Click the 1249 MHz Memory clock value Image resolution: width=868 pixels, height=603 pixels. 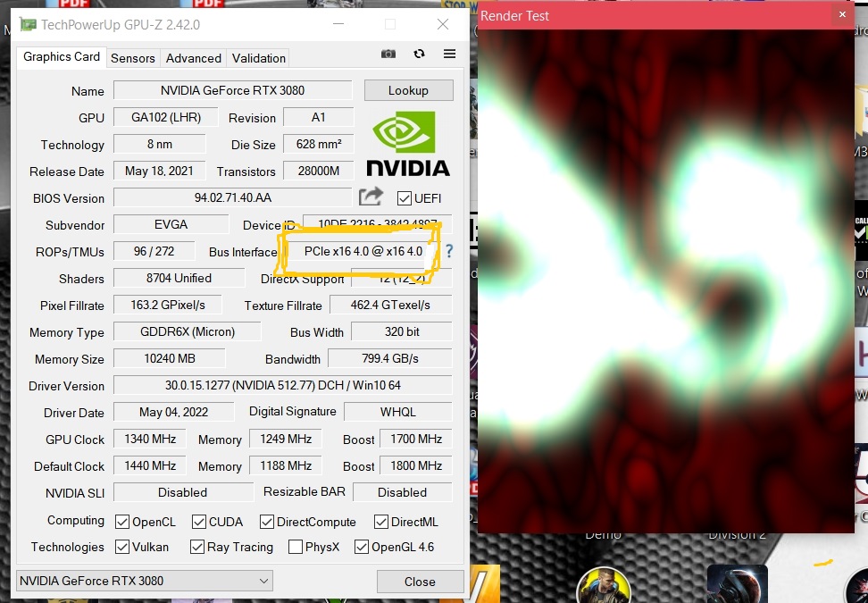click(x=286, y=440)
